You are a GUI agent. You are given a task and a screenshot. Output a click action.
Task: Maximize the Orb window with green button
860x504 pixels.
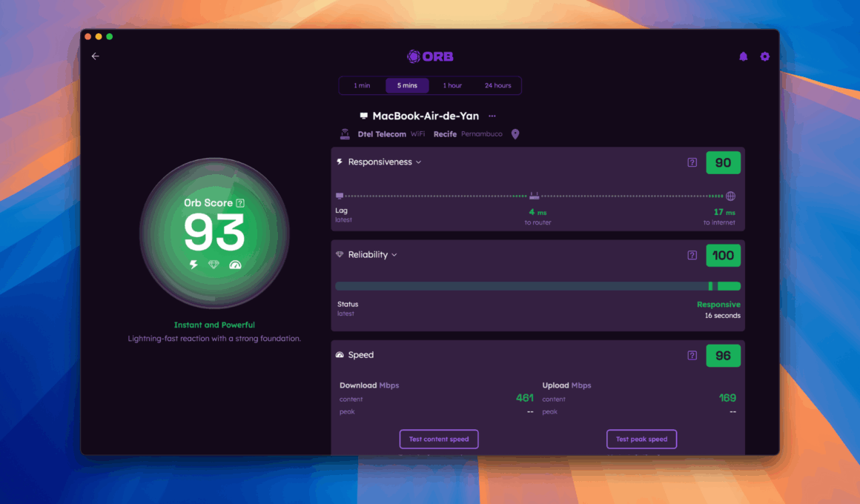click(x=110, y=37)
